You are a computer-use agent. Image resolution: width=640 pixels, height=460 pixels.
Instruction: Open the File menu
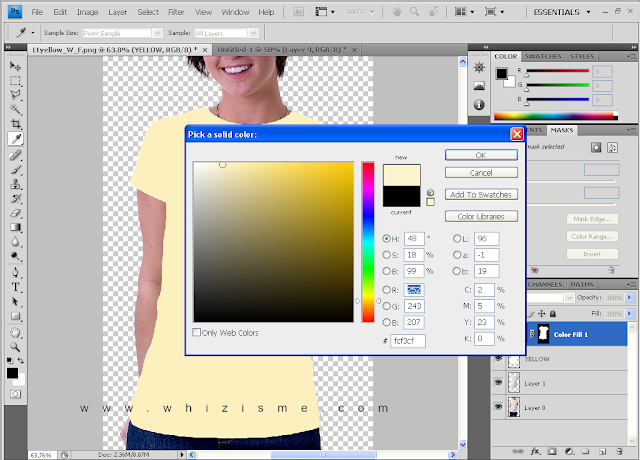pos(37,12)
